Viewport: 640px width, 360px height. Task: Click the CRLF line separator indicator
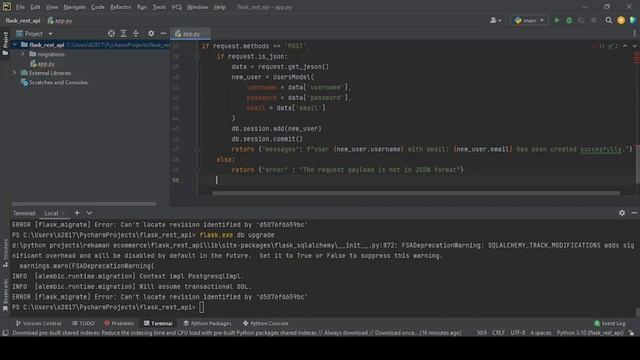[498, 333]
